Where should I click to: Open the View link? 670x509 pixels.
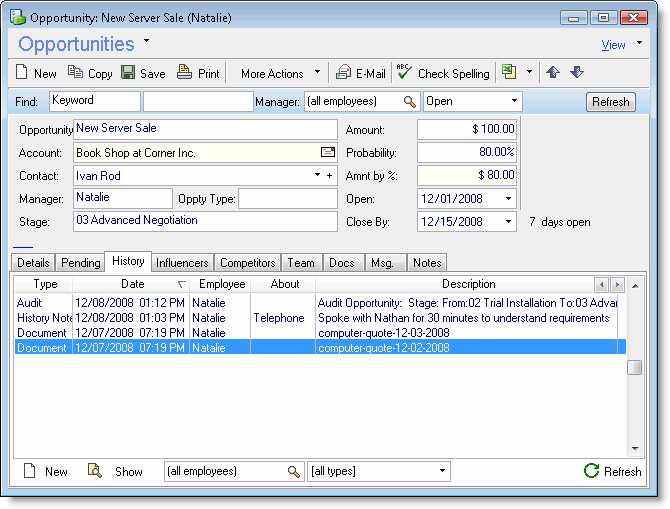tap(613, 45)
